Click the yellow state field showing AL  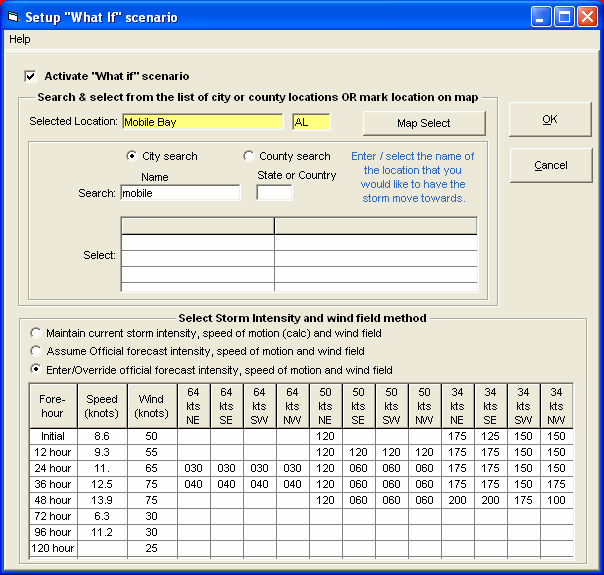click(310, 122)
